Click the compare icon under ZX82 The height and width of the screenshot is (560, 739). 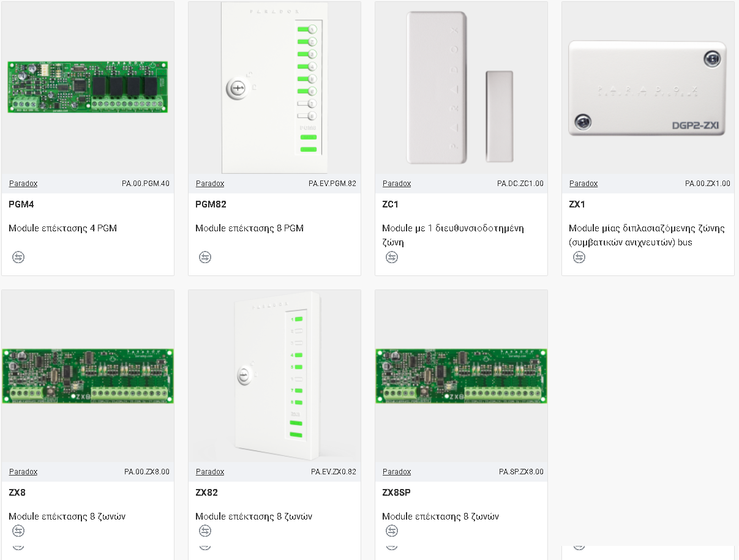pyautogui.click(x=205, y=531)
